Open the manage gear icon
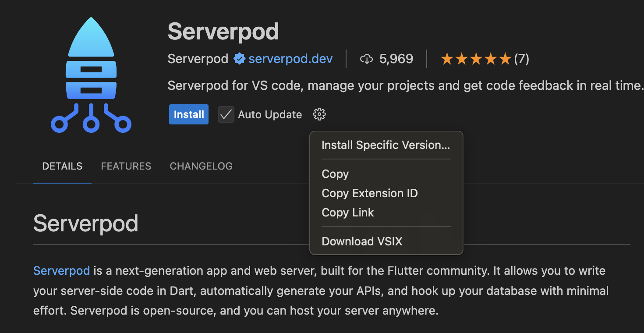The image size is (644, 333). (319, 115)
